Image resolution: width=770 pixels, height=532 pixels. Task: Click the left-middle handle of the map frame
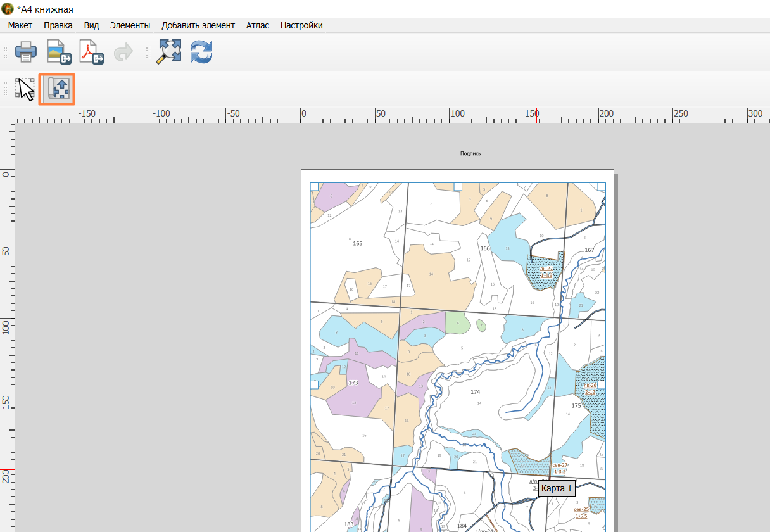click(314, 384)
